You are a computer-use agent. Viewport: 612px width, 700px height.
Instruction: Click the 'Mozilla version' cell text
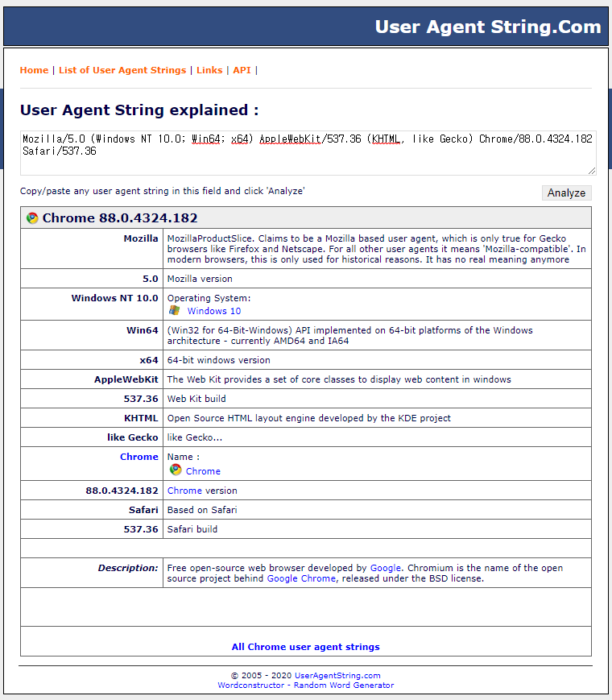(200, 279)
